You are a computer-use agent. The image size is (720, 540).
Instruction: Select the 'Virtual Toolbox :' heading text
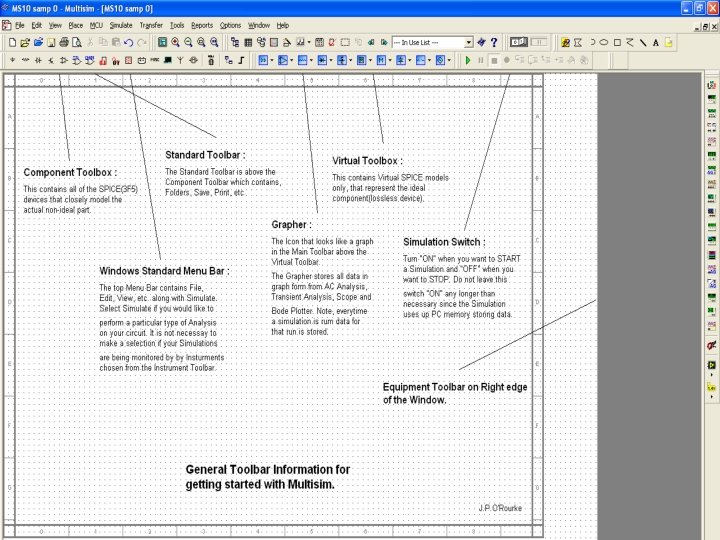click(367, 161)
